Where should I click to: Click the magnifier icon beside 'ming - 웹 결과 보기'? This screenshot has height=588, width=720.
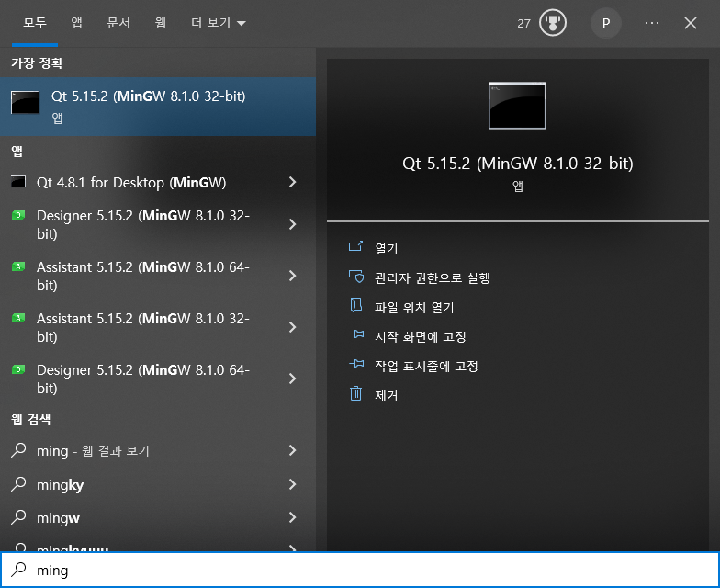pos(18,450)
